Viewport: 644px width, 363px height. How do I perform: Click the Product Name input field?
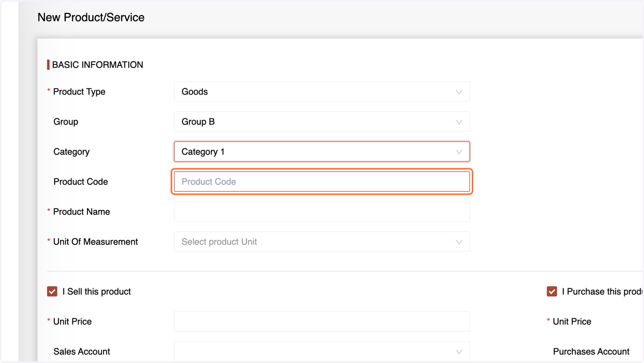[322, 212]
